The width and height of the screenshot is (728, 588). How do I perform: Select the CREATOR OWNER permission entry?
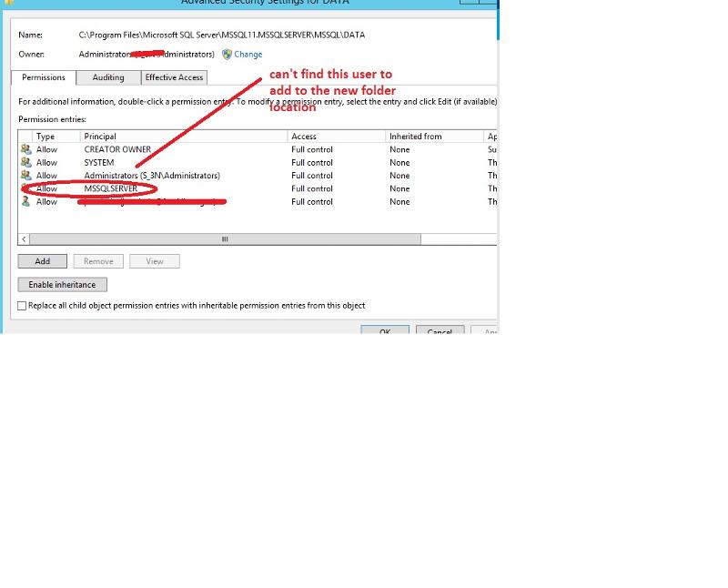coord(258,149)
